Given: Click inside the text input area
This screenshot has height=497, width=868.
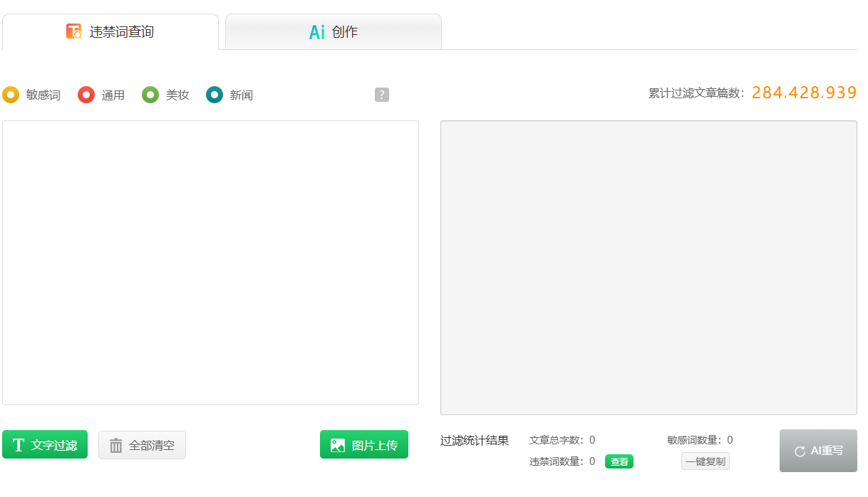Looking at the screenshot, I should tap(211, 266).
